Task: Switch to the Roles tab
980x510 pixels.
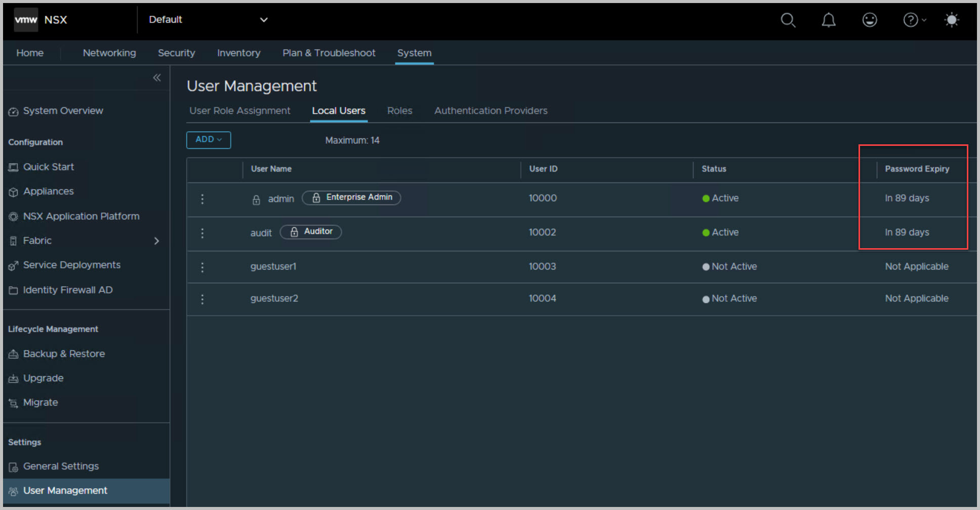Action: point(399,111)
